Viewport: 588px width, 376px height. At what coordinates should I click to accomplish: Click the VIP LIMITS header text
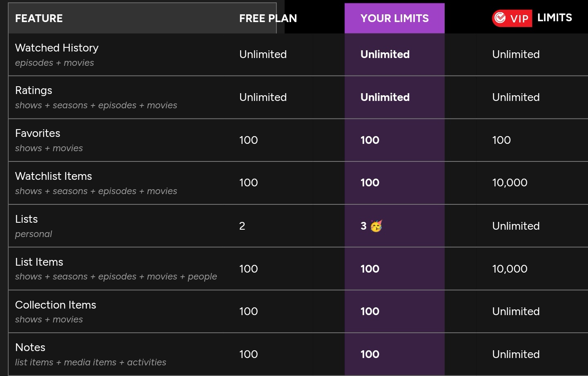pyautogui.click(x=555, y=18)
